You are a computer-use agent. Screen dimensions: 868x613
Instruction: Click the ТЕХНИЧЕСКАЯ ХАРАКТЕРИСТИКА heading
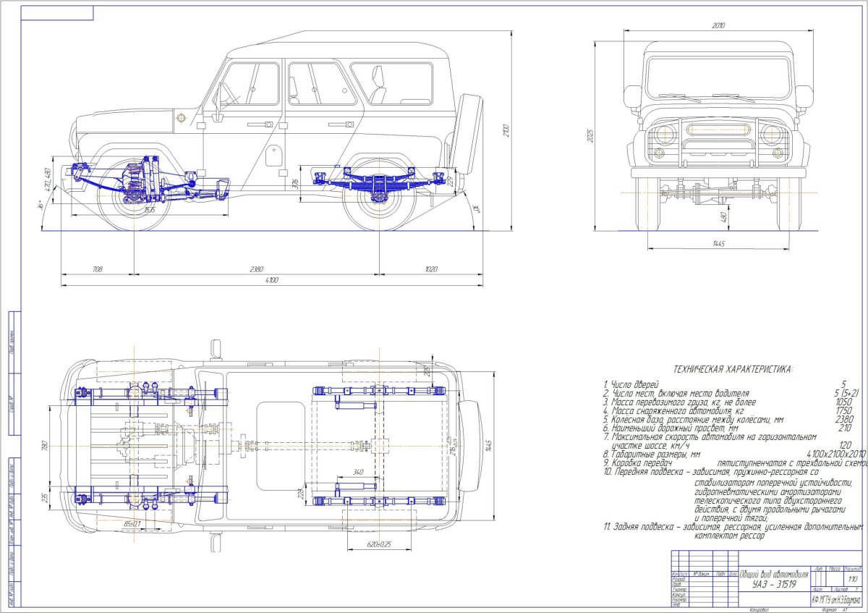pyautogui.click(x=732, y=369)
